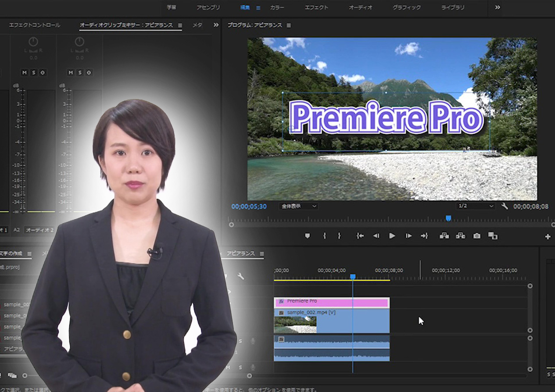The width and height of the screenshot is (555, 392).
Task: Open the 1/2 playback resolution dropdown
Action: pos(476,206)
